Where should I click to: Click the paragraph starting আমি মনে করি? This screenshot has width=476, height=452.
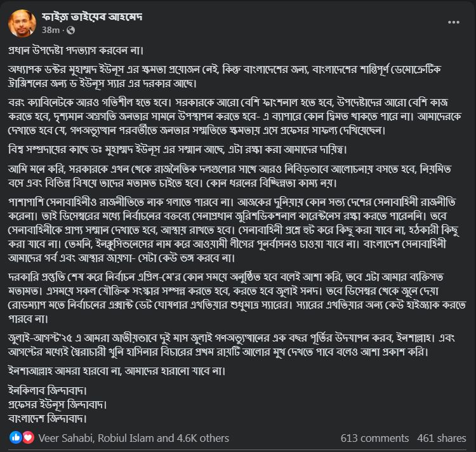230,176
